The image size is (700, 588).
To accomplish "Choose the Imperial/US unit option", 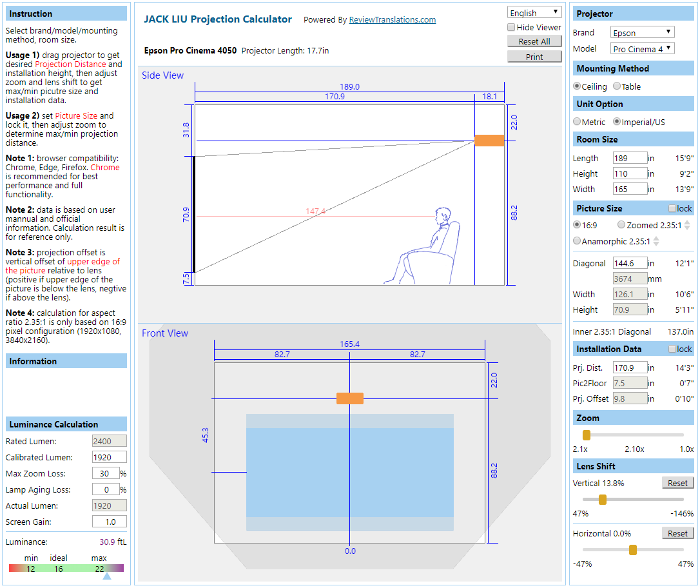I will pos(616,121).
